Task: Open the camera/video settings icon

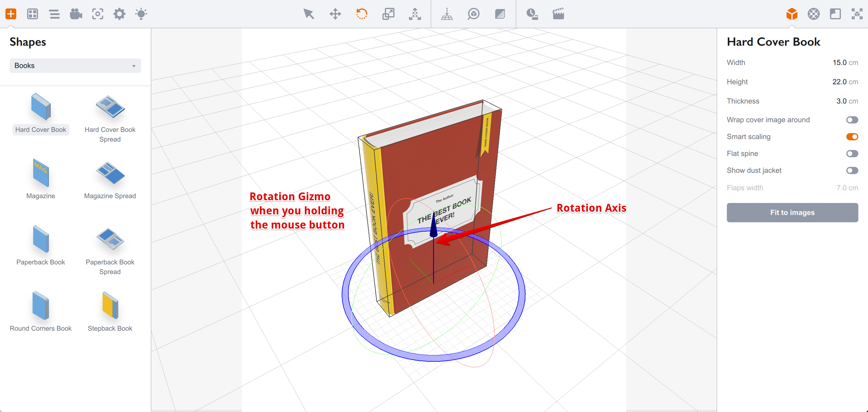Action: pyautogui.click(x=75, y=14)
